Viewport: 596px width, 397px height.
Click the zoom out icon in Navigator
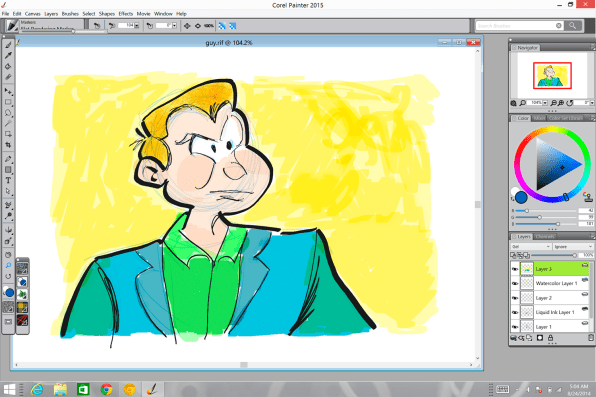553,103
